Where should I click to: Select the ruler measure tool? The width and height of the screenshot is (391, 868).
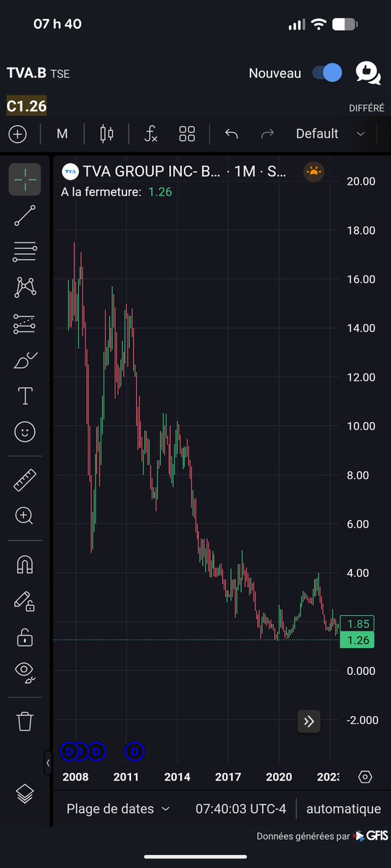25,480
